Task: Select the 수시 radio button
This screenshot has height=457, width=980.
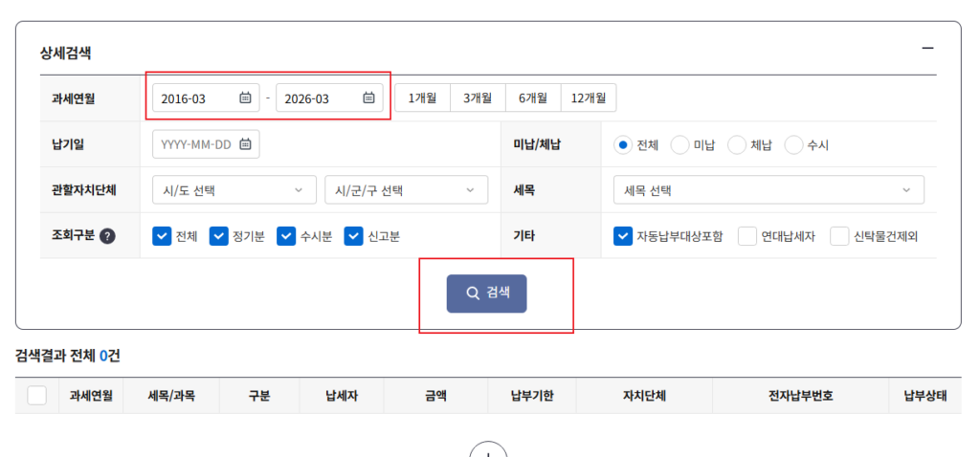Action: [x=793, y=144]
